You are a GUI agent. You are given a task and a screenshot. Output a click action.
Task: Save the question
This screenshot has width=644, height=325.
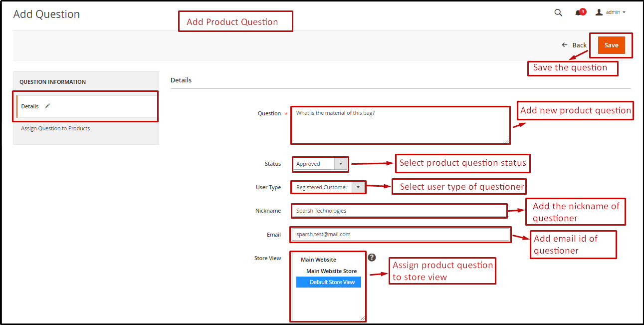tap(611, 44)
